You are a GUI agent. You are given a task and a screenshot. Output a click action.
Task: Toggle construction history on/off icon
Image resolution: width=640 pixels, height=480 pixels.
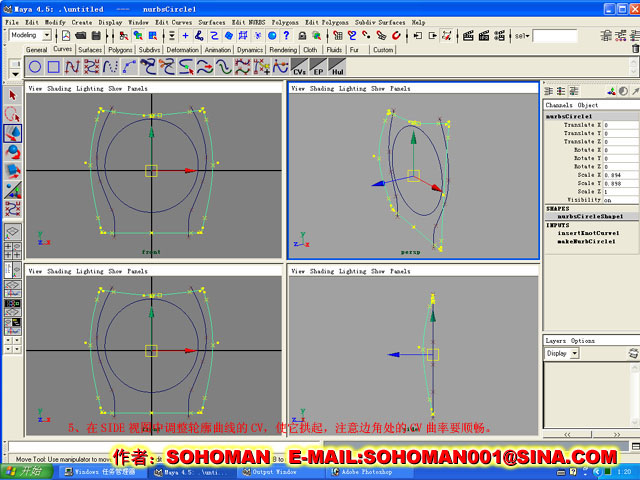[447, 36]
